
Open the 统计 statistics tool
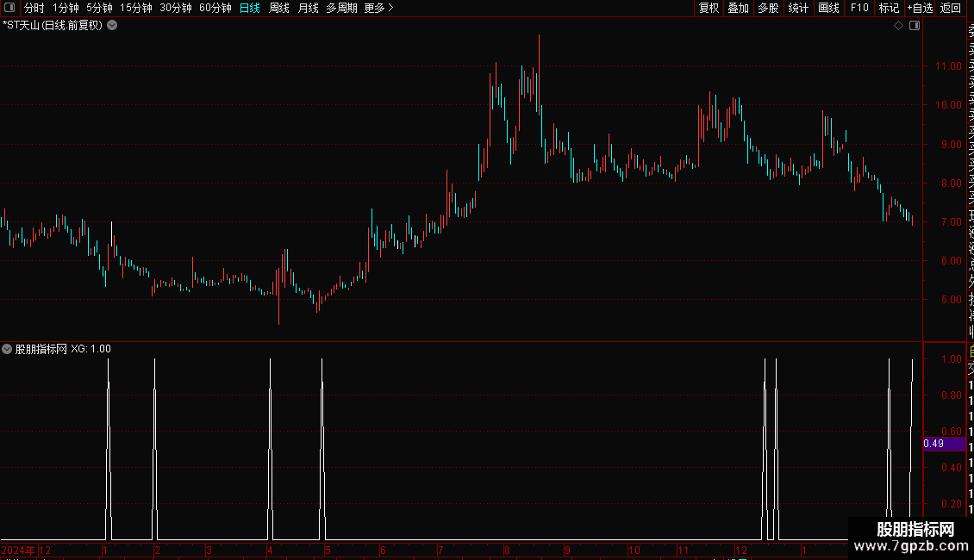coord(798,8)
